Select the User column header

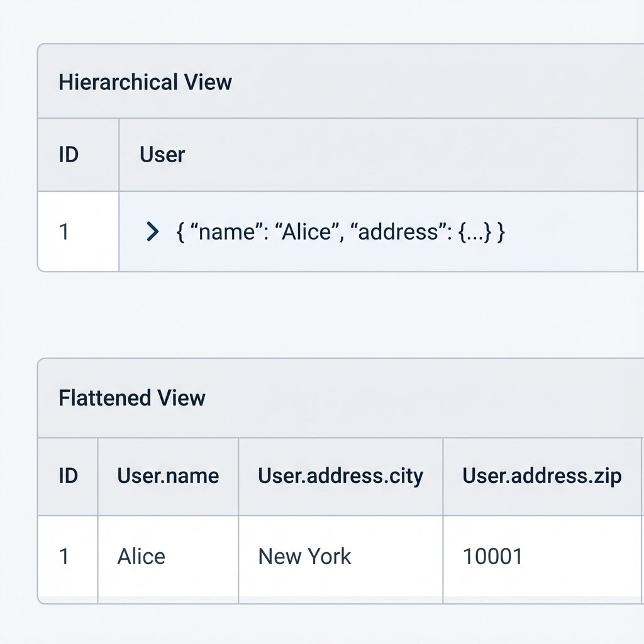click(x=162, y=155)
